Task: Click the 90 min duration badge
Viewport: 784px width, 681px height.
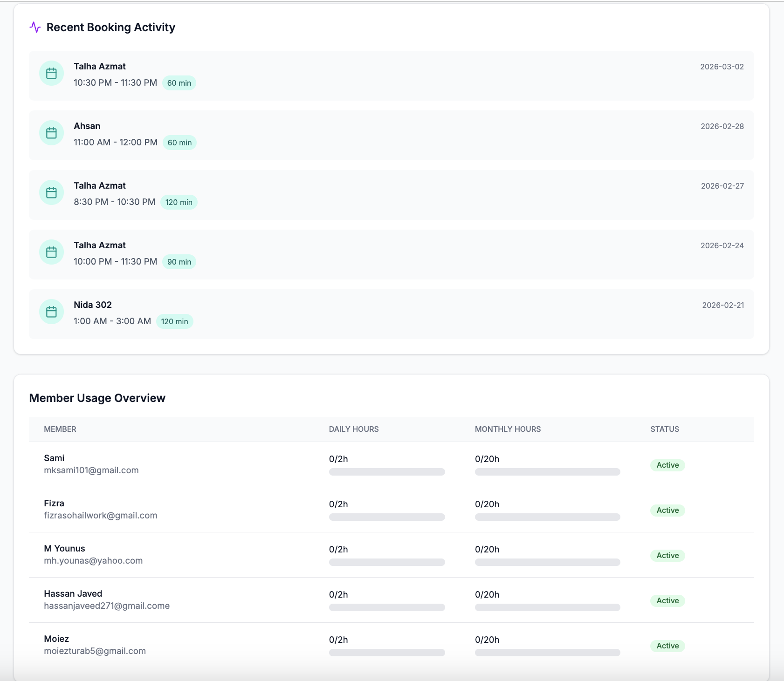Action: tap(179, 262)
